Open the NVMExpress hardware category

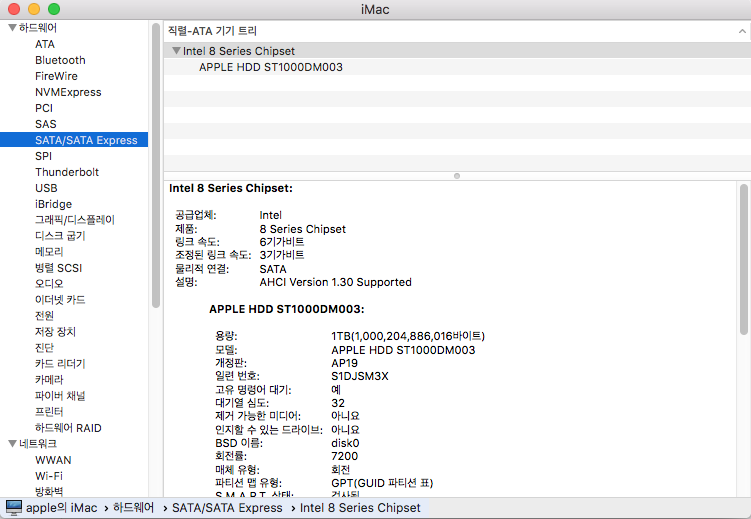click(68, 92)
